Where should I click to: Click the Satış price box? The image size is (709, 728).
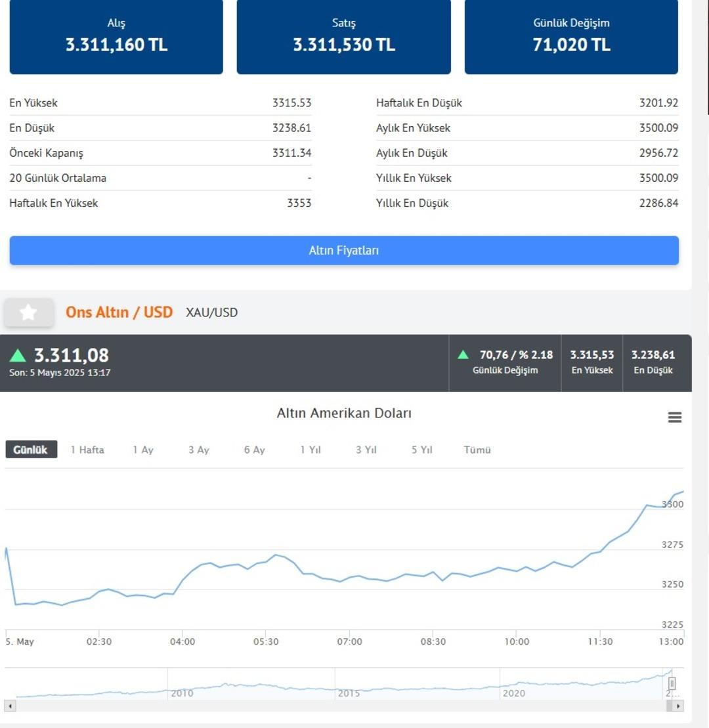[x=343, y=37]
